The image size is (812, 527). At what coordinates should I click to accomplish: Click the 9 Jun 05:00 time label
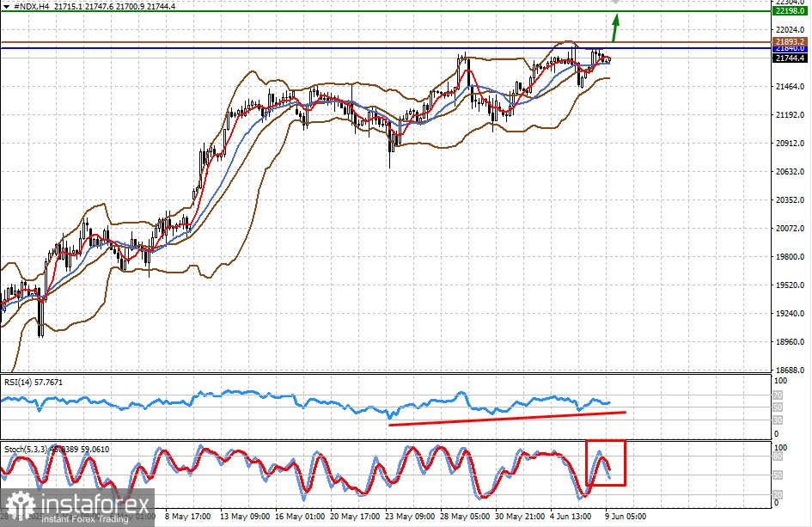(x=626, y=517)
